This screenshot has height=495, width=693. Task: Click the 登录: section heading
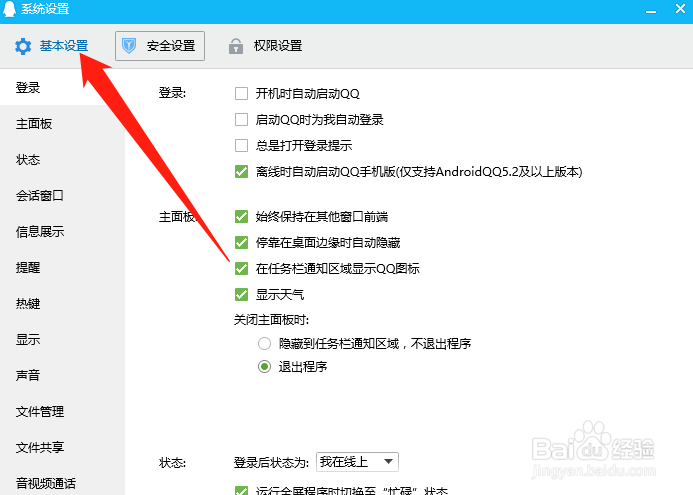tap(172, 93)
